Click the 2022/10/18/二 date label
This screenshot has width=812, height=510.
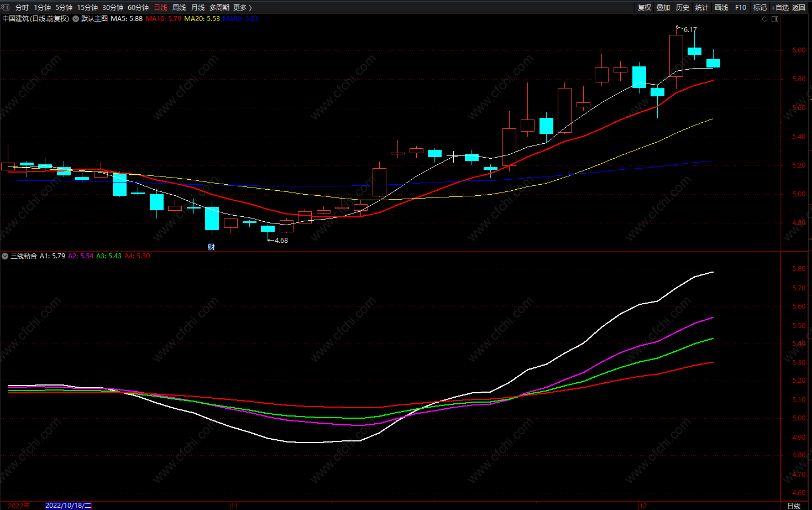pos(69,506)
